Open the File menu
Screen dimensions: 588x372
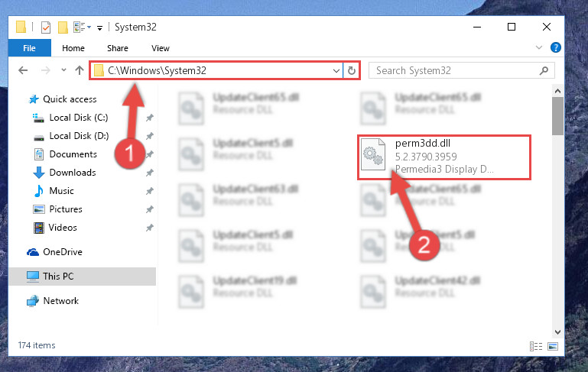coord(29,48)
